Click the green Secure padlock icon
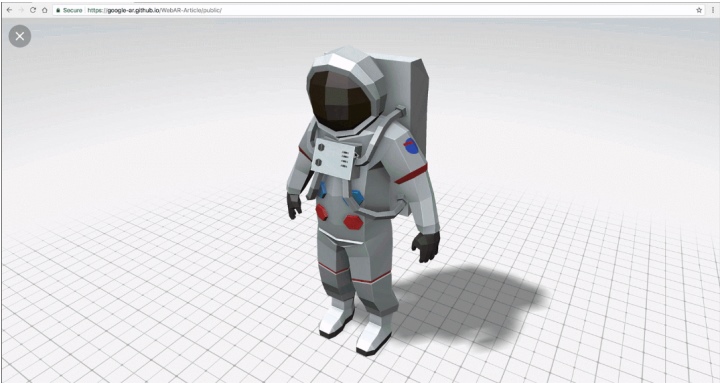 tap(58, 10)
